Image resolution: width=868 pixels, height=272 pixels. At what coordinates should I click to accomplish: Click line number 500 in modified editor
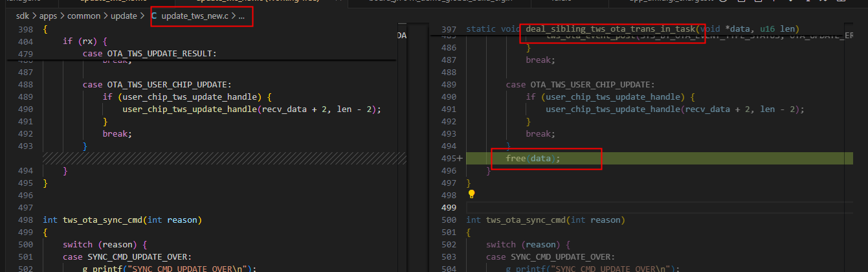[449, 220]
